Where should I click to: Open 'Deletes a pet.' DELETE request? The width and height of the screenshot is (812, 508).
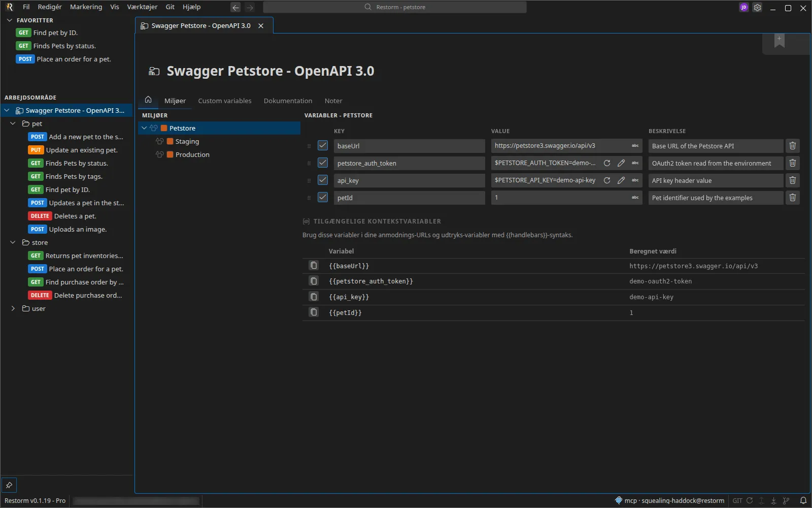66,216
